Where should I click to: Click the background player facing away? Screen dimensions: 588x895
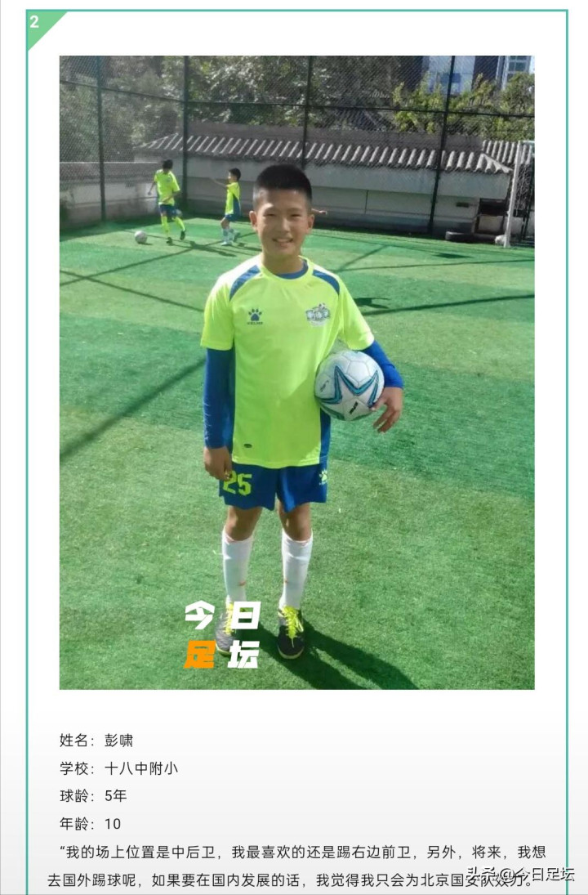click(x=167, y=200)
